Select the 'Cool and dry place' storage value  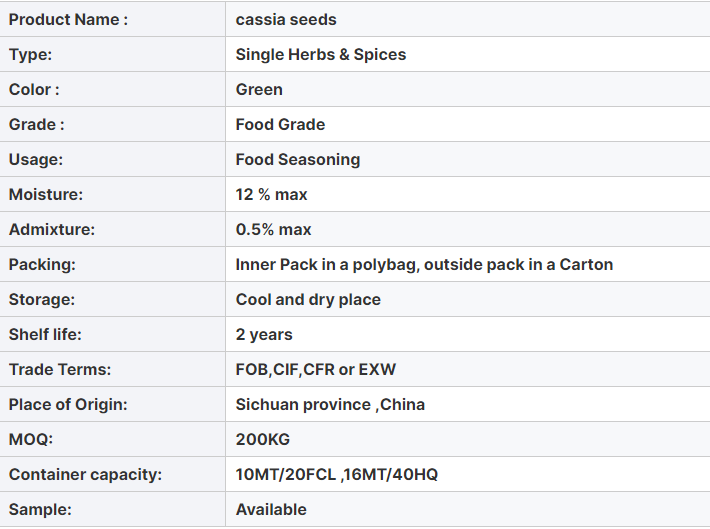point(308,299)
